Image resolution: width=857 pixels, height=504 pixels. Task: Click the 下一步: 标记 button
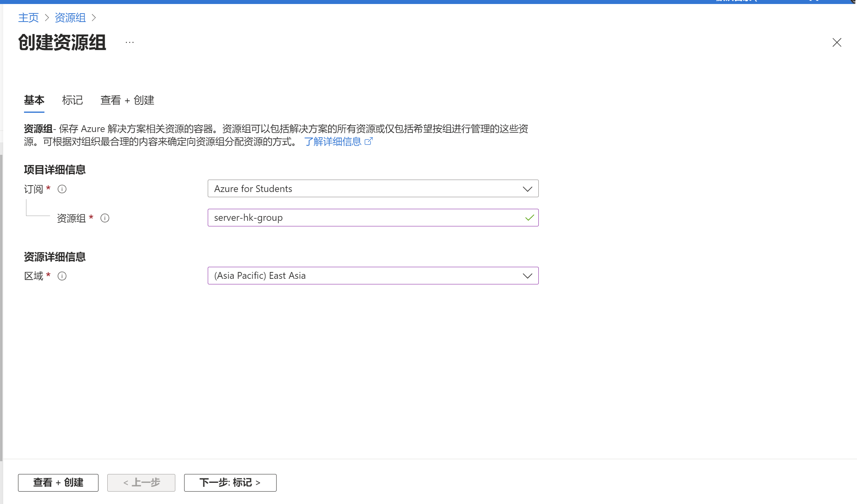[x=230, y=482]
